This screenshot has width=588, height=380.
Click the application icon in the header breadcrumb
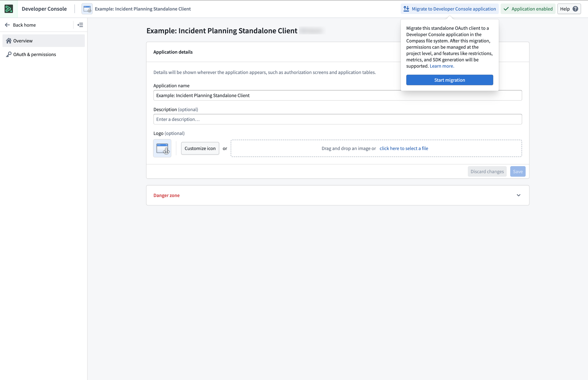pyautogui.click(x=87, y=9)
